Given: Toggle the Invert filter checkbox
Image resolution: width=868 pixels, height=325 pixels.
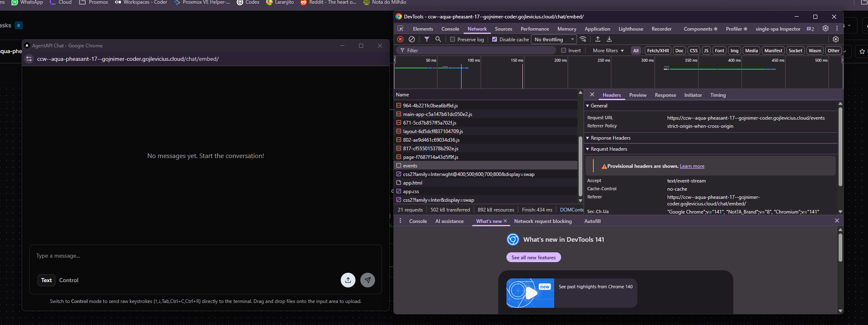Looking at the screenshot, I should pyautogui.click(x=564, y=51).
